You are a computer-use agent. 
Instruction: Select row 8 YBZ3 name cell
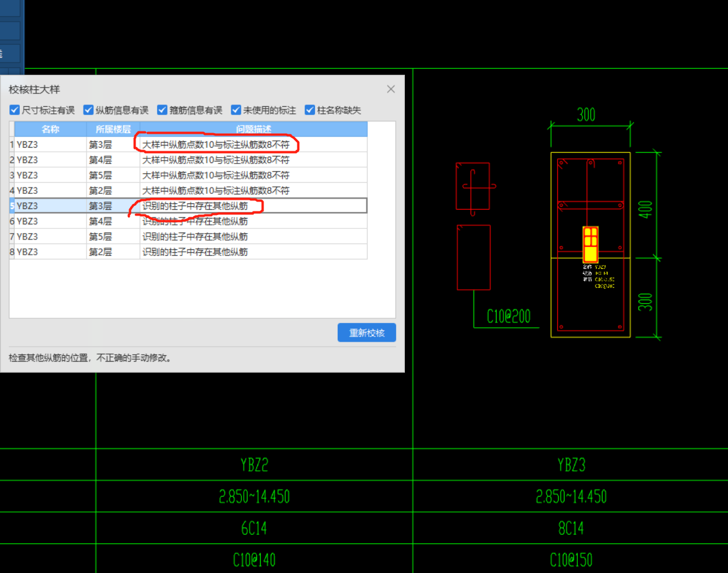pos(50,252)
